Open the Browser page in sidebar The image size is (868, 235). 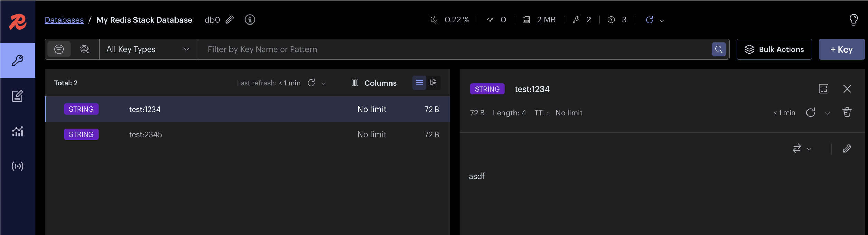[17, 60]
